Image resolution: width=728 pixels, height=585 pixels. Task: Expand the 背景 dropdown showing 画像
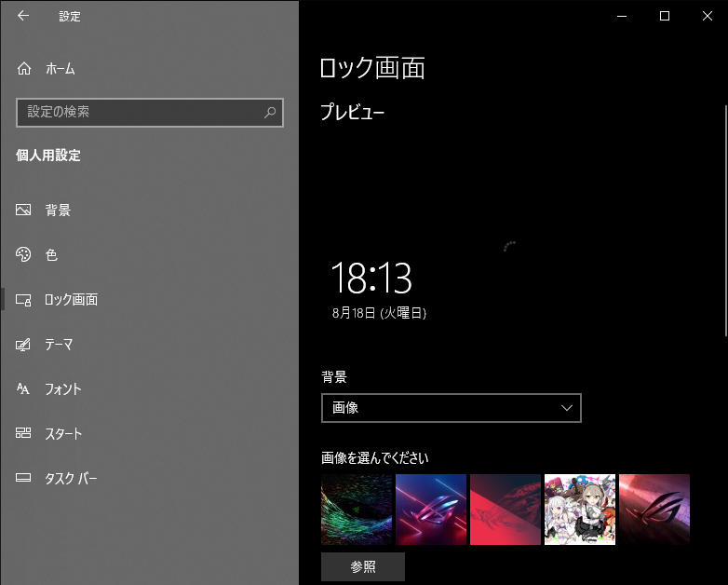[x=452, y=408]
